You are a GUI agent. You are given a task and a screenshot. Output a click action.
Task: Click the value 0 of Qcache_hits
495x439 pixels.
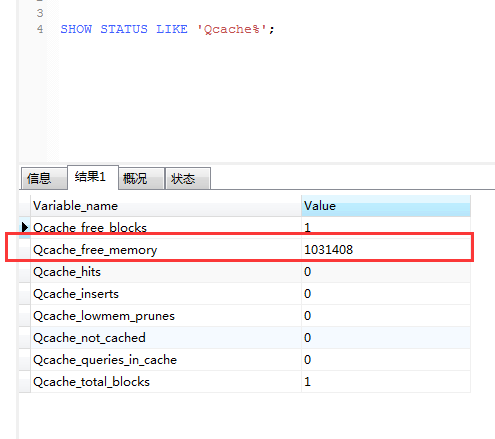pos(386,272)
